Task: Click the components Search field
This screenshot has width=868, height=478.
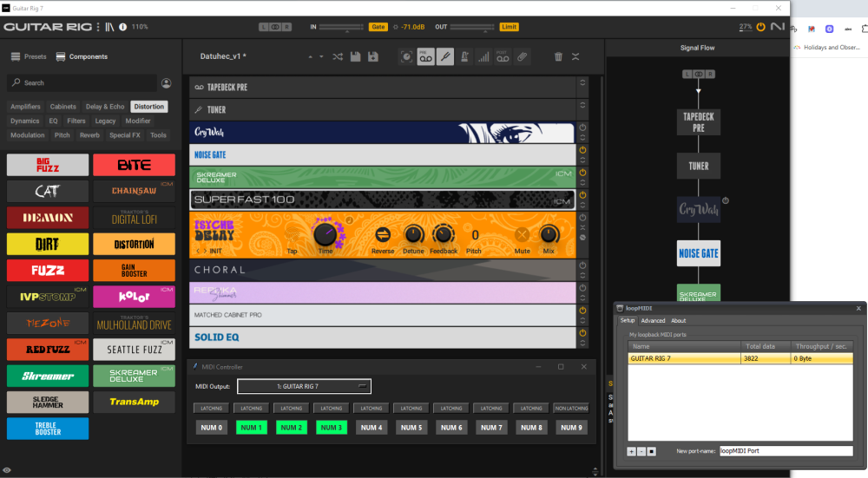Action: 82,83
